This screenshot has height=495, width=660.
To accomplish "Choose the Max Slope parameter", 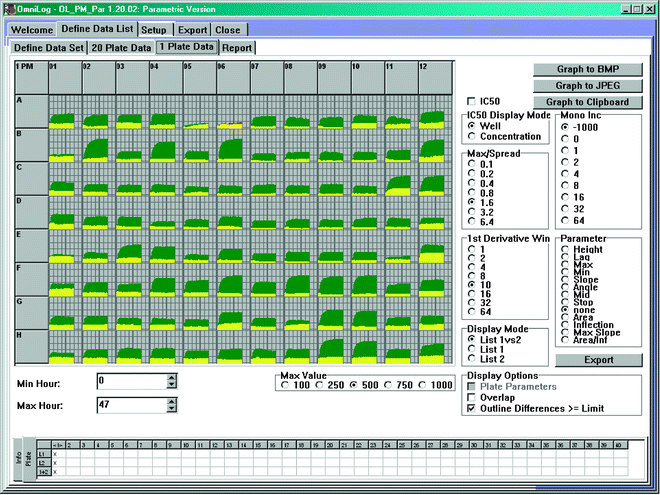I will 565,332.
